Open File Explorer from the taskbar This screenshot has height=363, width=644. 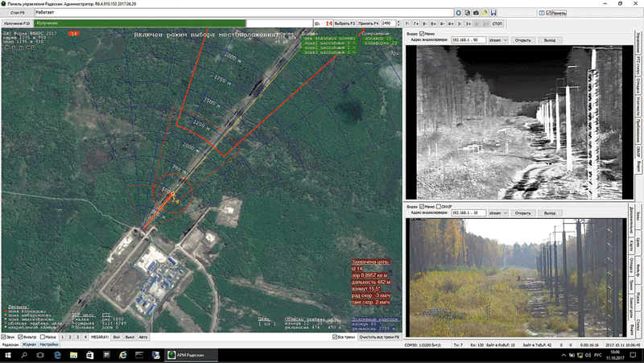[x=73, y=355]
